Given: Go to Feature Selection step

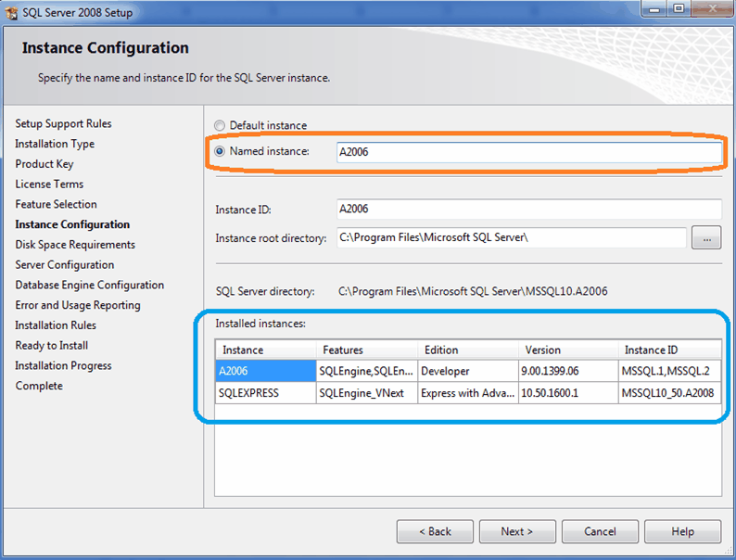Looking at the screenshot, I should click(56, 204).
